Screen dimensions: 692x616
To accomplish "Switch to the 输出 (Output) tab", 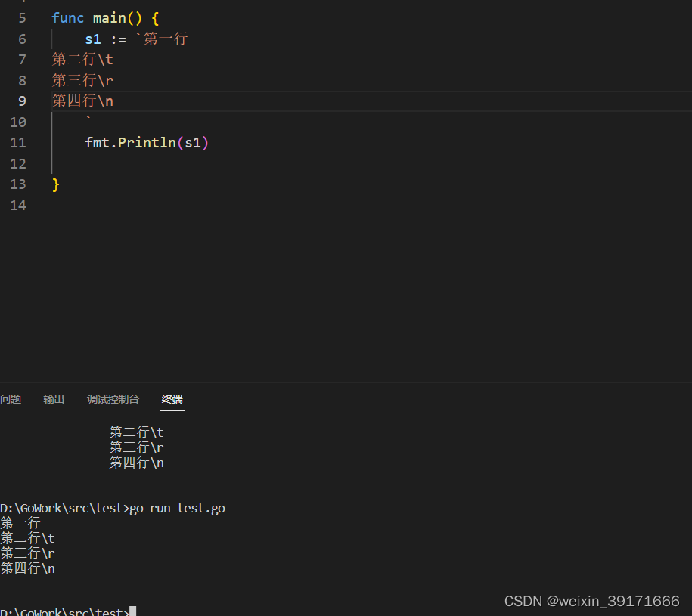I will coord(54,399).
